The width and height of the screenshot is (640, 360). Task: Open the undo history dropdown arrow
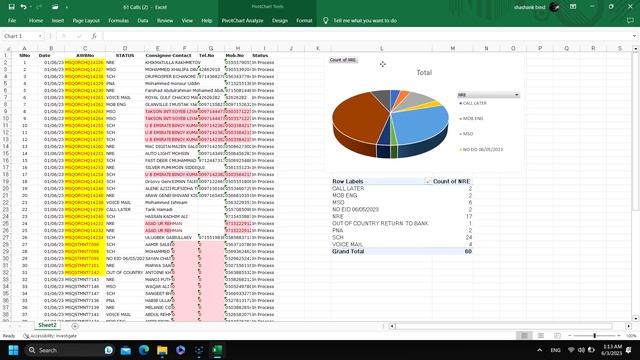pyautogui.click(x=31, y=7)
